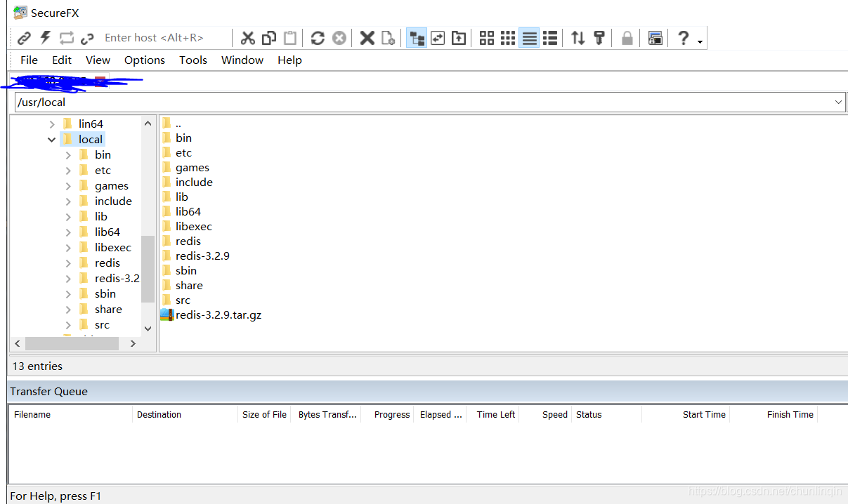The image size is (848, 504).
Task: Expand the redis node in folder tree
Action: [x=68, y=263]
